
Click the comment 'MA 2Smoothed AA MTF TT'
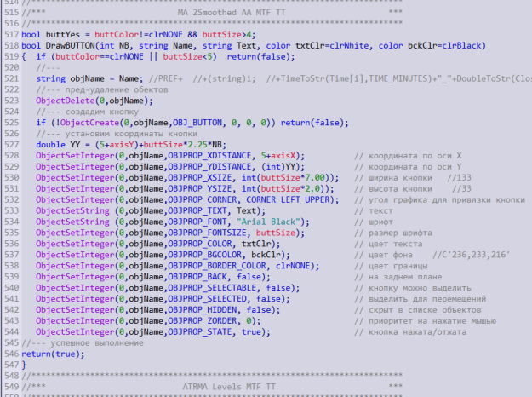point(232,13)
